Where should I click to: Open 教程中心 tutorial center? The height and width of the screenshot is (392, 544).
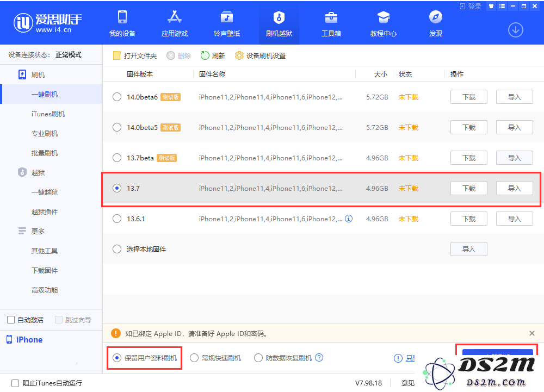point(384,23)
